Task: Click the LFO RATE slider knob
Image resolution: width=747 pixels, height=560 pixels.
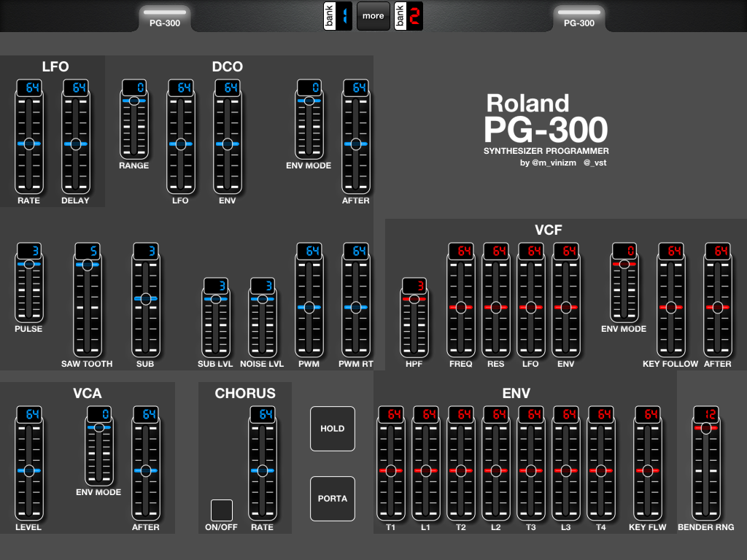Action: [29, 144]
